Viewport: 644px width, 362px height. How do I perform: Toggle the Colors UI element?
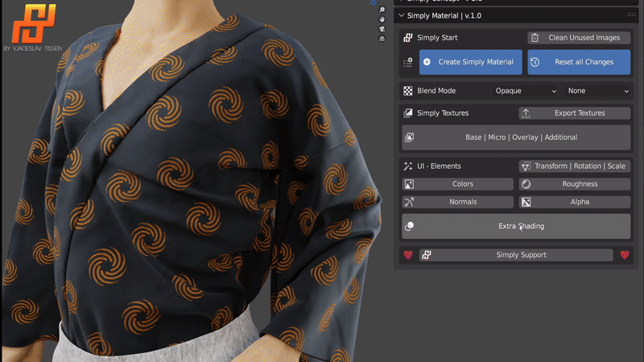coord(457,184)
